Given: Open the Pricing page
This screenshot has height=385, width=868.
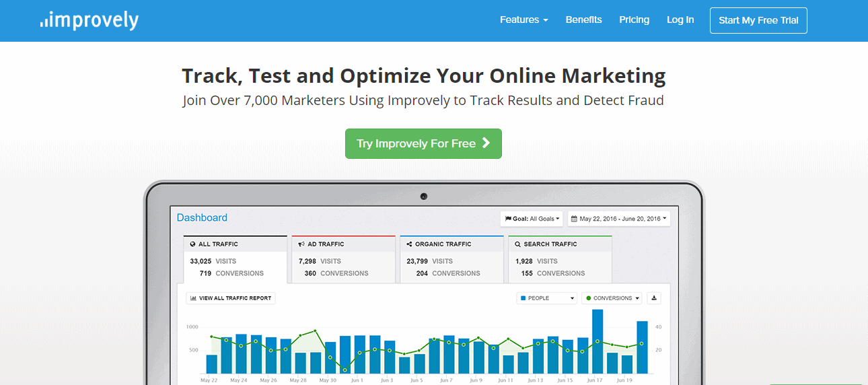Looking at the screenshot, I should pyautogui.click(x=634, y=20).
